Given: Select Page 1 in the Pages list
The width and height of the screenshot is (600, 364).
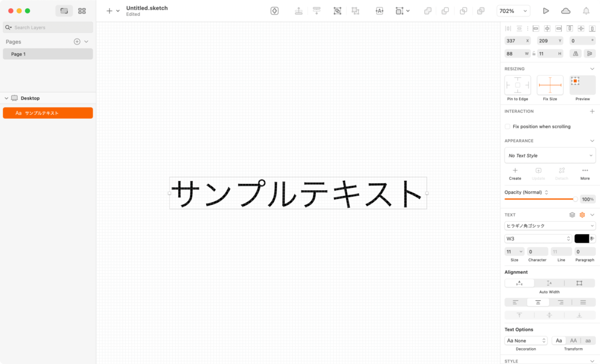Looking at the screenshot, I should 47,54.
